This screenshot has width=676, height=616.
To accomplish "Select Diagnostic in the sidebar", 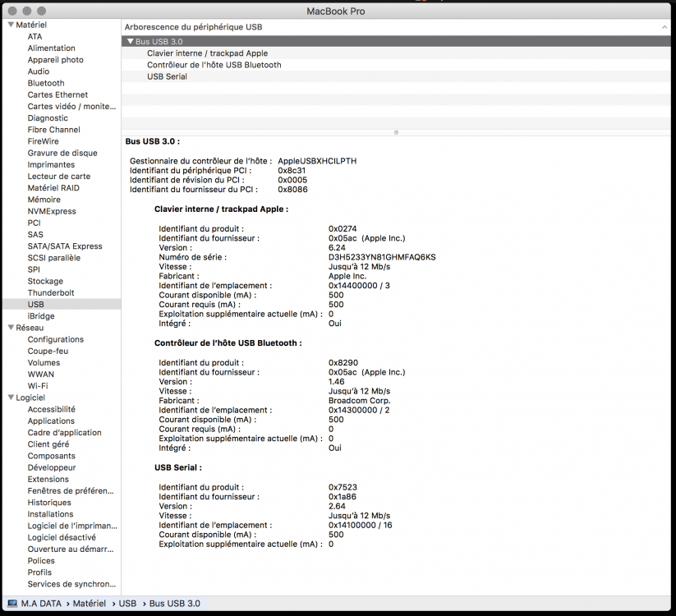I will [x=48, y=118].
